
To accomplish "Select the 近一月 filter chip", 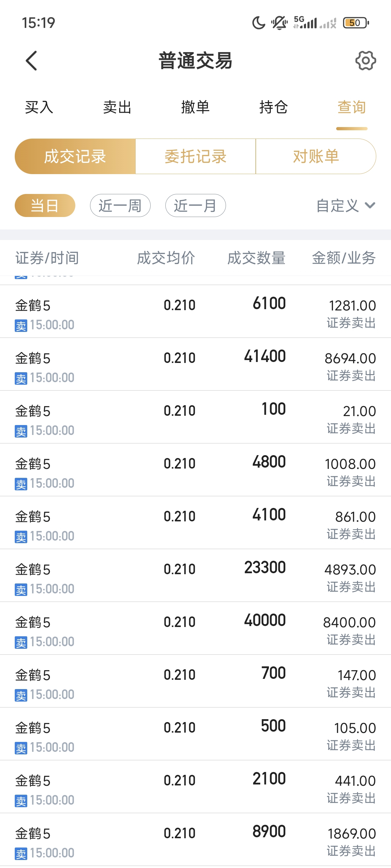I will pos(195,205).
